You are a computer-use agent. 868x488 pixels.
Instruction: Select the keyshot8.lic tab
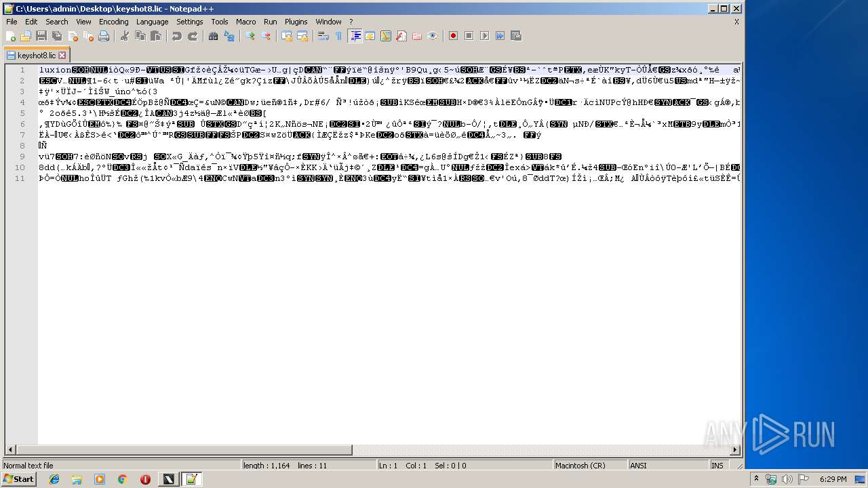pyautogui.click(x=36, y=55)
